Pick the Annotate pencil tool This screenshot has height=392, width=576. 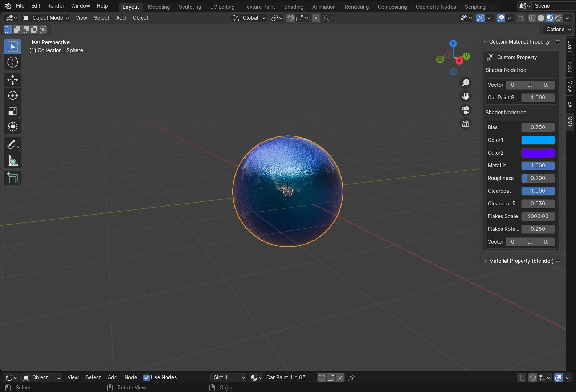[x=13, y=145]
